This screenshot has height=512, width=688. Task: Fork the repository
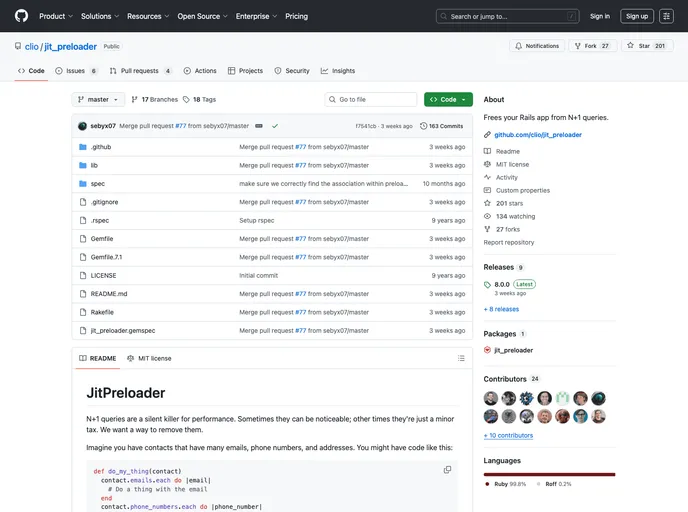[x=592, y=46]
